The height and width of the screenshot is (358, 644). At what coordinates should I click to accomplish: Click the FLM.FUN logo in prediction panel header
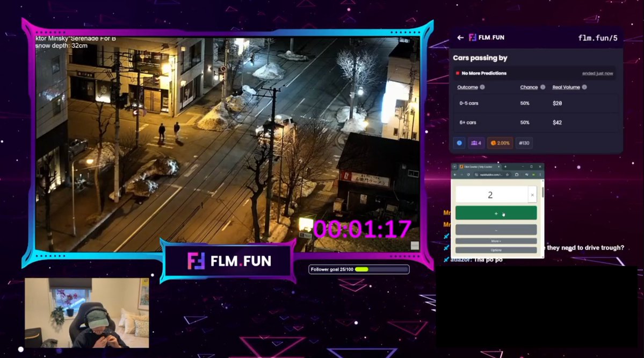[487, 38]
